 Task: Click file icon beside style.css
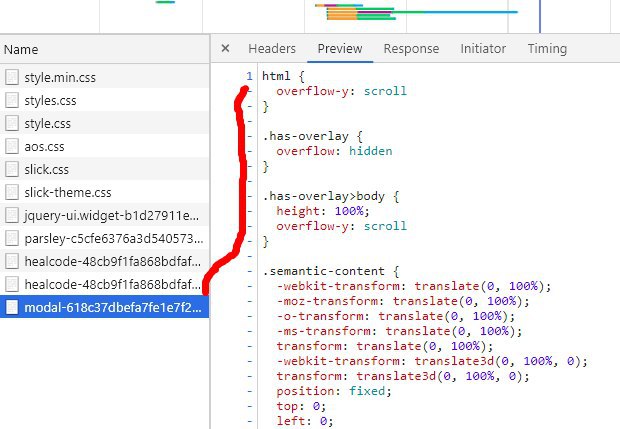pyautogui.click(x=12, y=123)
